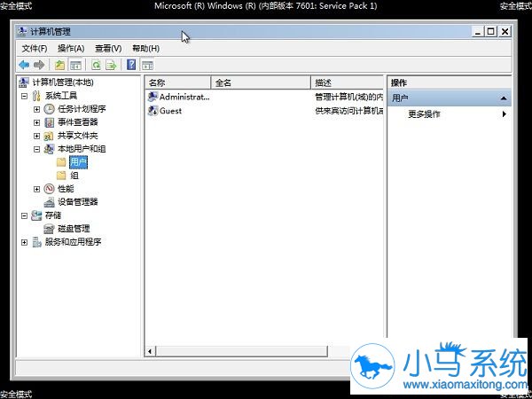Screen dimensions: 532x399
Task: Sort by the 名称 column header
Action: coord(178,82)
